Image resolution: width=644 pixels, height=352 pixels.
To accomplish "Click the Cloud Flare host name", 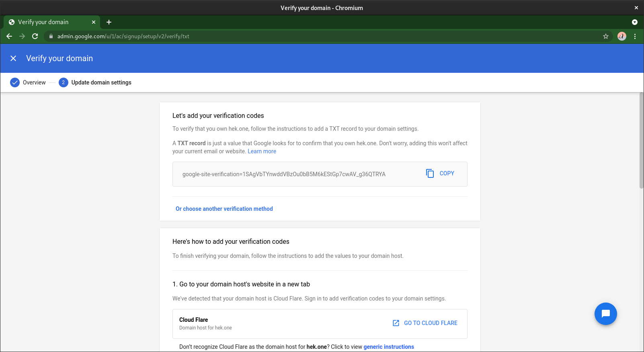I will coord(193,320).
